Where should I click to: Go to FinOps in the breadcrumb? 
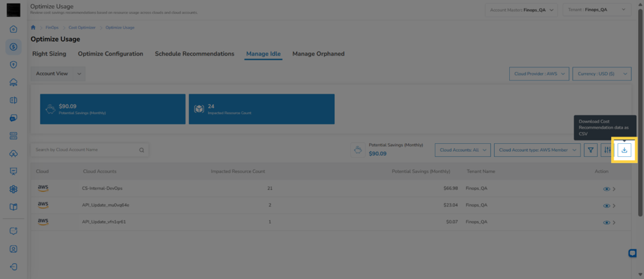click(x=52, y=28)
